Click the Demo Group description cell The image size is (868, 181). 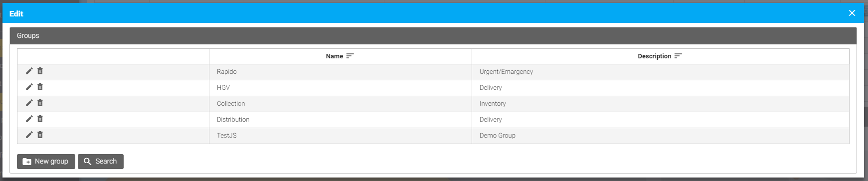point(661,136)
